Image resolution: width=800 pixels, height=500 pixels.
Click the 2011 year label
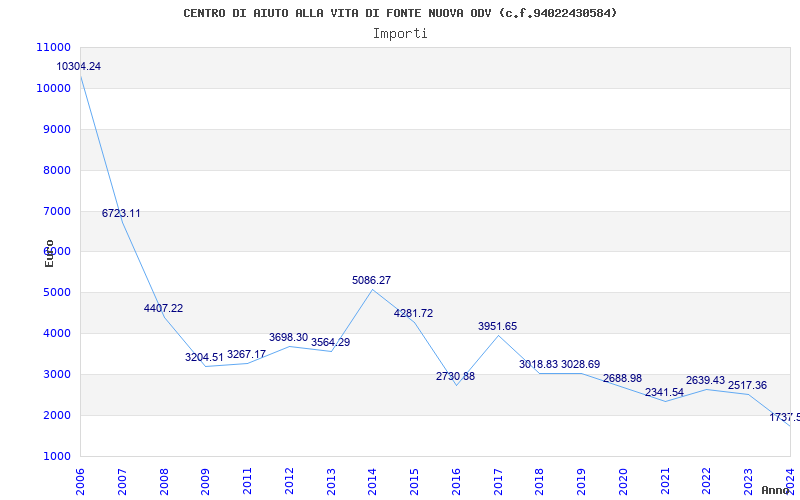[x=247, y=480]
